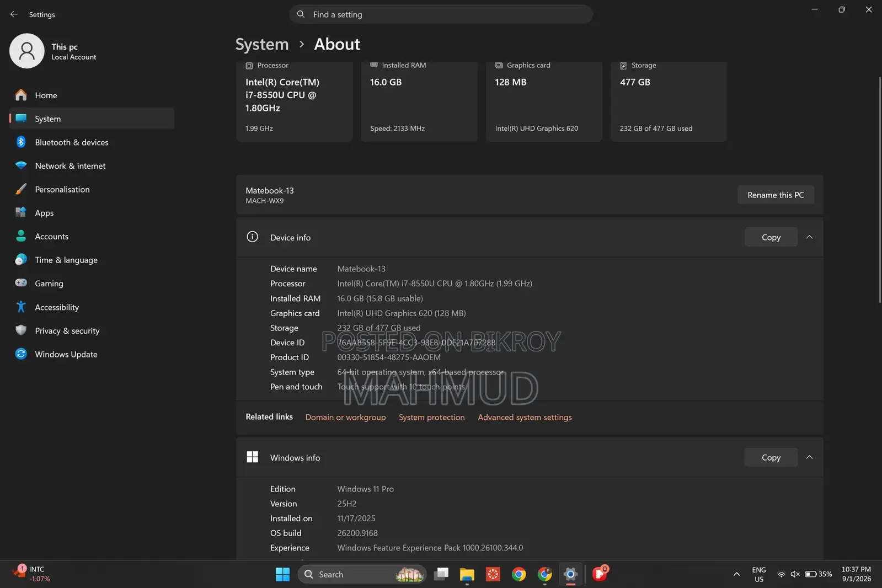Select Network & internet in sidebar
Screen dimensions: 882x588
92,166
